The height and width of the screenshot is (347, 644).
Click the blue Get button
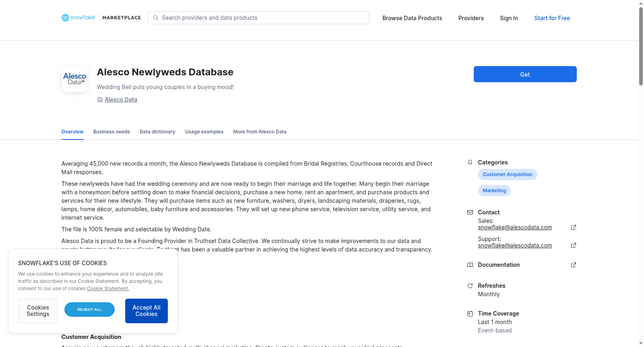click(x=525, y=74)
